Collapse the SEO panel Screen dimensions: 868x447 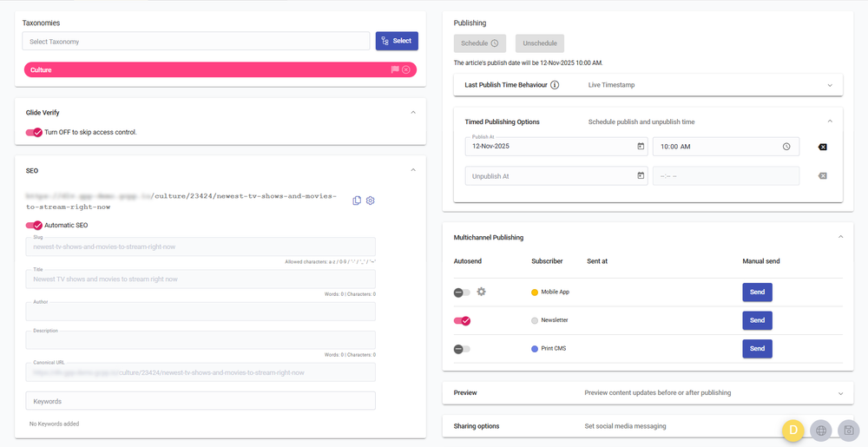tap(413, 170)
